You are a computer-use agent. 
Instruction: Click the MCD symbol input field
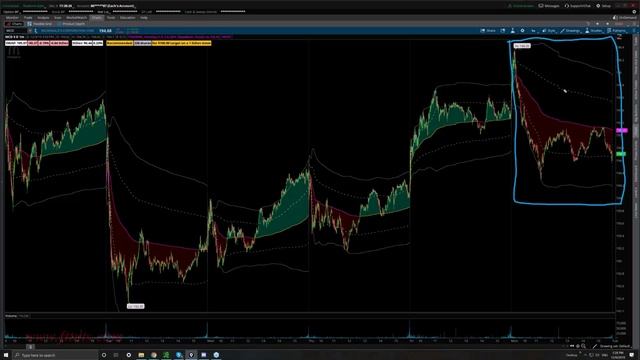[16, 31]
